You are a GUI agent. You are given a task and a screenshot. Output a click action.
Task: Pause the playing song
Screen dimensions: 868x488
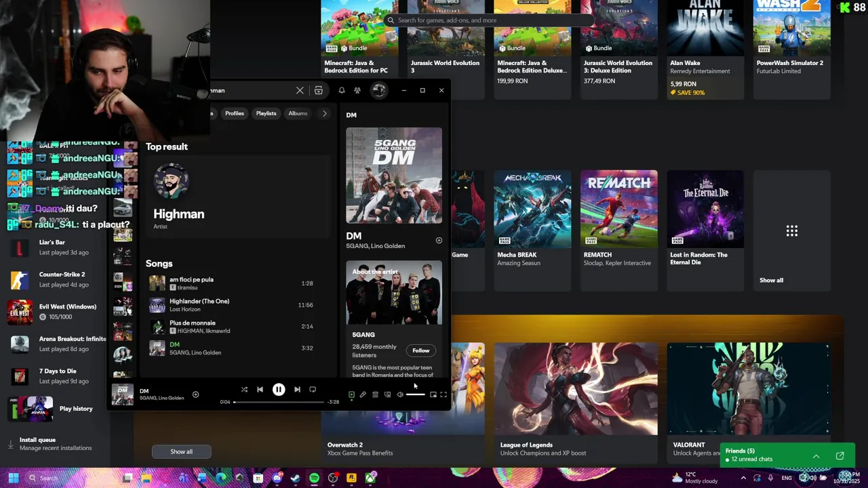coord(279,390)
